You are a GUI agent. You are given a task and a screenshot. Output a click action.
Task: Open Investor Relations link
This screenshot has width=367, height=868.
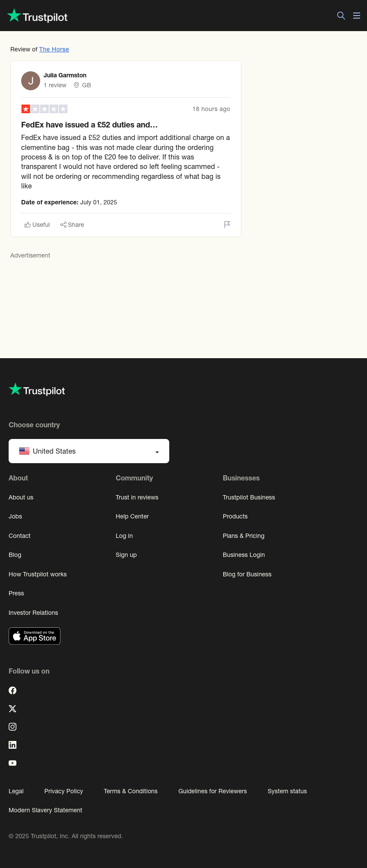tap(33, 613)
